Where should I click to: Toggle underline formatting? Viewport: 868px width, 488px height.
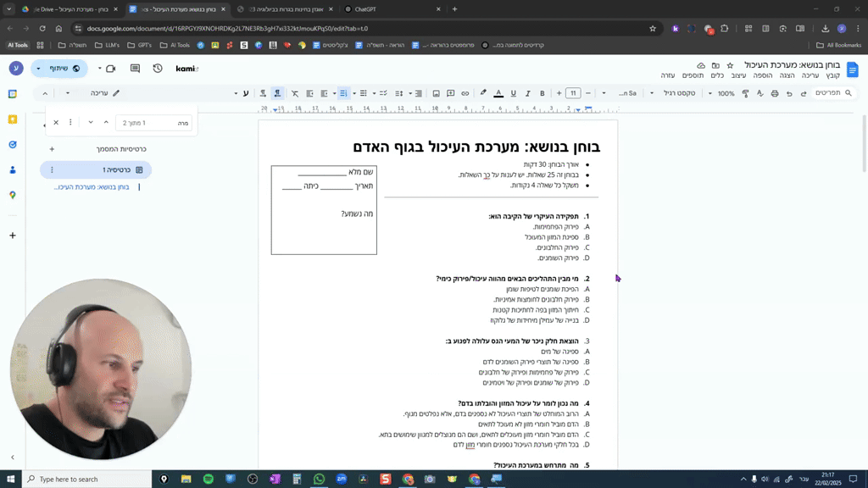(512, 93)
